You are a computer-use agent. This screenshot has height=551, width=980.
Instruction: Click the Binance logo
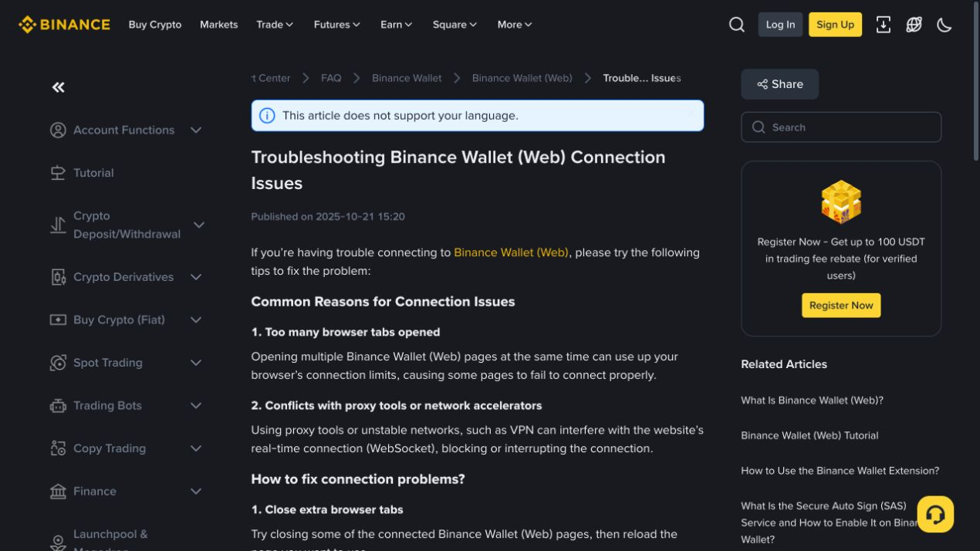[x=64, y=25]
